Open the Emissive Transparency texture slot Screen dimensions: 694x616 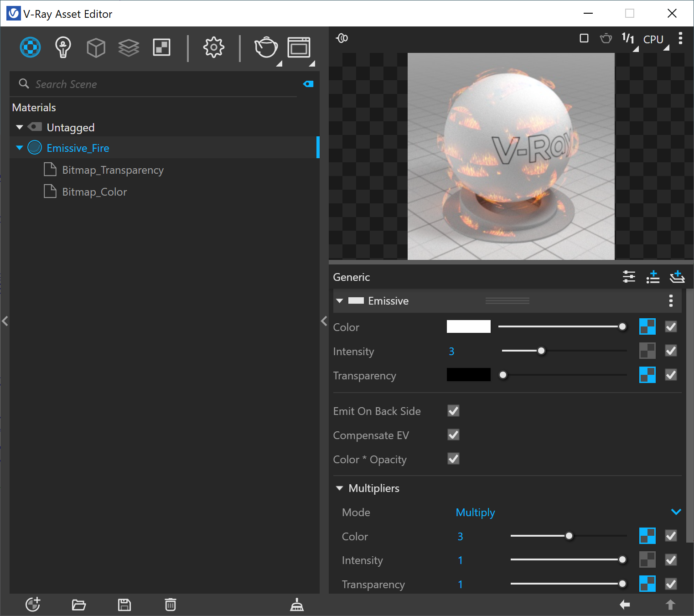[x=647, y=375]
